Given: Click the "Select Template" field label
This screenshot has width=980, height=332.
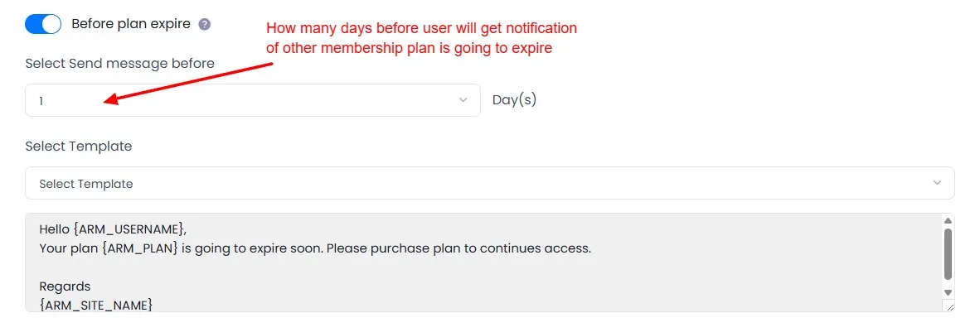Looking at the screenshot, I should coord(79,146).
